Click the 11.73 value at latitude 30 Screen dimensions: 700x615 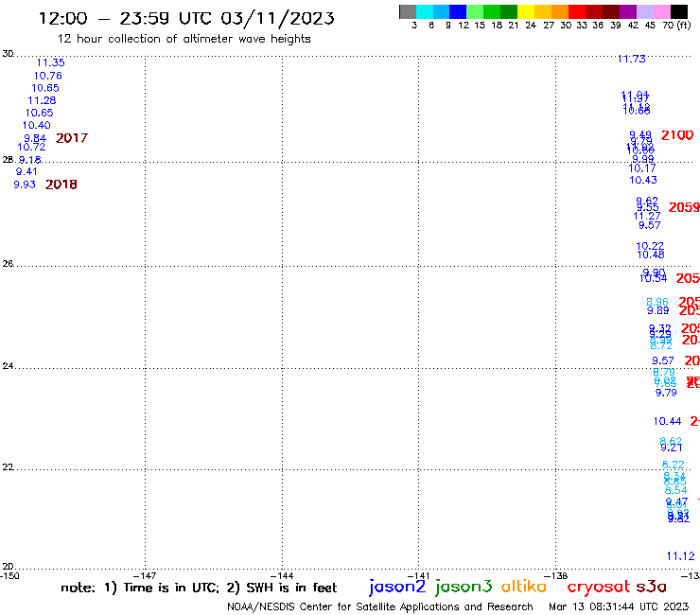tap(631, 59)
